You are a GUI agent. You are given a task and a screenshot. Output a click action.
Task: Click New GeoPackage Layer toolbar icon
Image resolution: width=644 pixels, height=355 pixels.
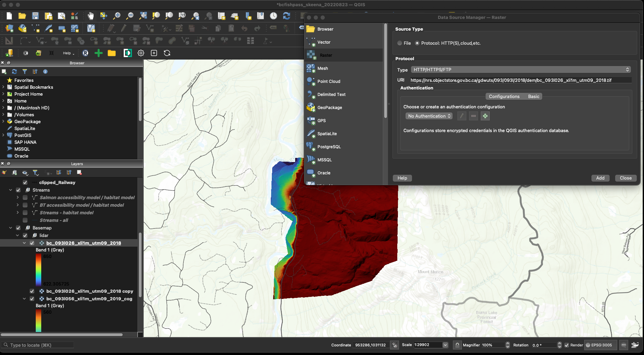[x=22, y=28]
